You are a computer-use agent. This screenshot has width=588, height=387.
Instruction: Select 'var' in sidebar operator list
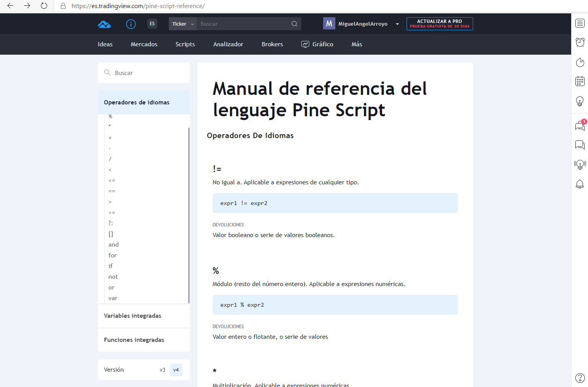point(113,298)
